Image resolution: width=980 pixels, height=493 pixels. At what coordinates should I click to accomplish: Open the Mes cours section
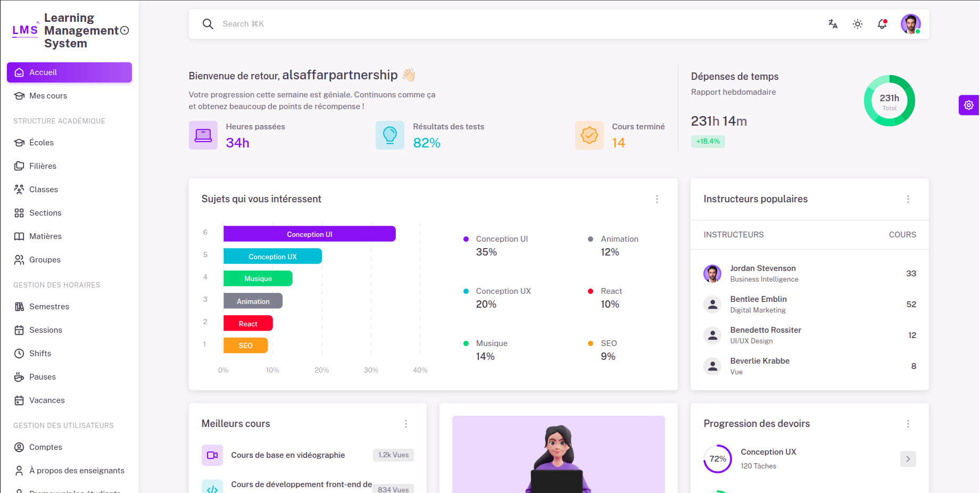[x=48, y=96]
